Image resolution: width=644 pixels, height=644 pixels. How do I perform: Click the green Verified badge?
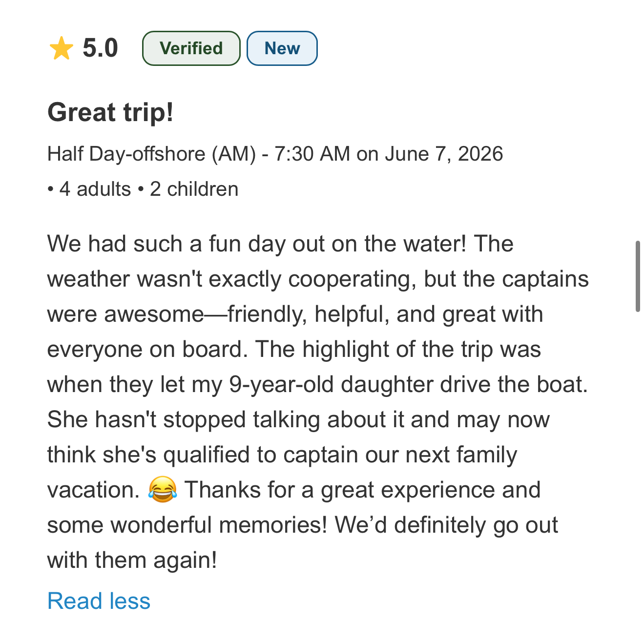191,48
